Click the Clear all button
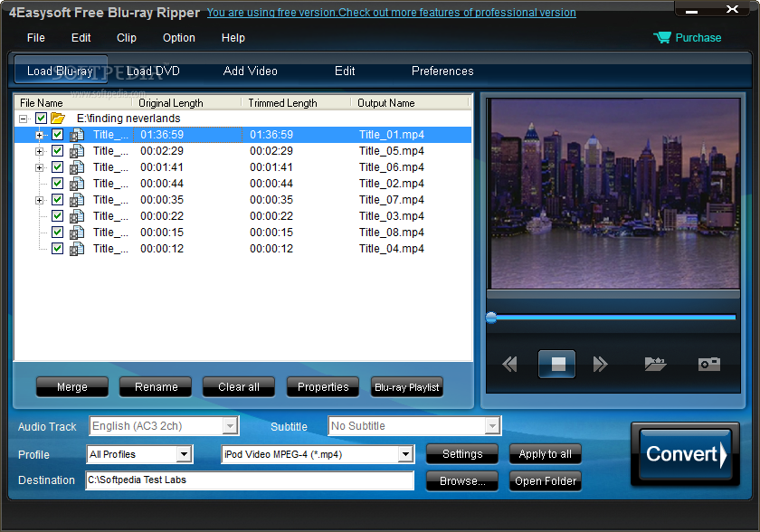 click(239, 387)
